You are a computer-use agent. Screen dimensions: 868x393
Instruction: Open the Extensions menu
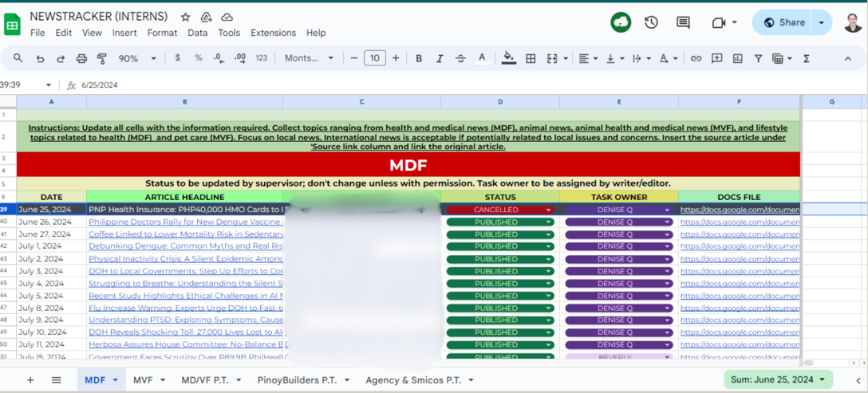(x=274, y=33)
